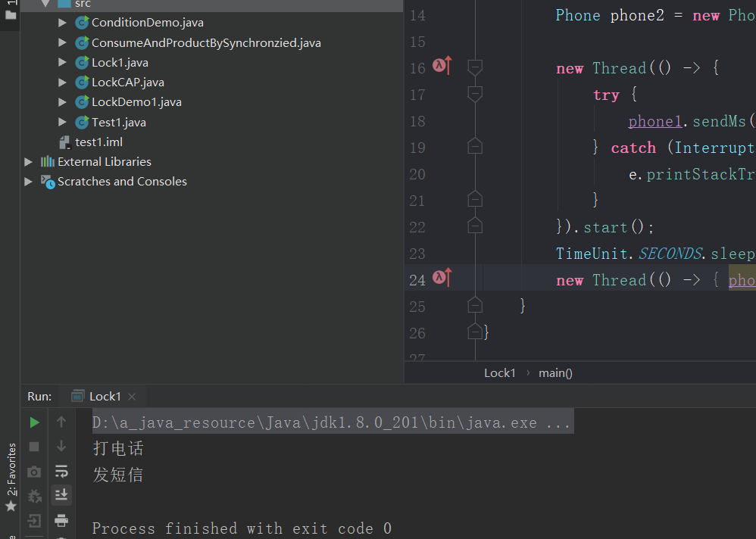Close the Lock1 run tab
This screenshot has height=539, width=756.
click(x=132, y=397)
